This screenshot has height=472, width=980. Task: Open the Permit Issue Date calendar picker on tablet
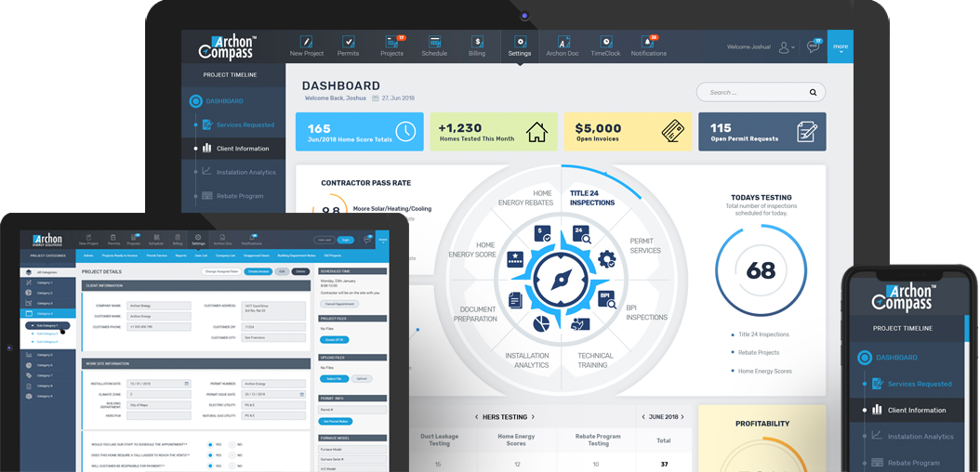(302, 395)
